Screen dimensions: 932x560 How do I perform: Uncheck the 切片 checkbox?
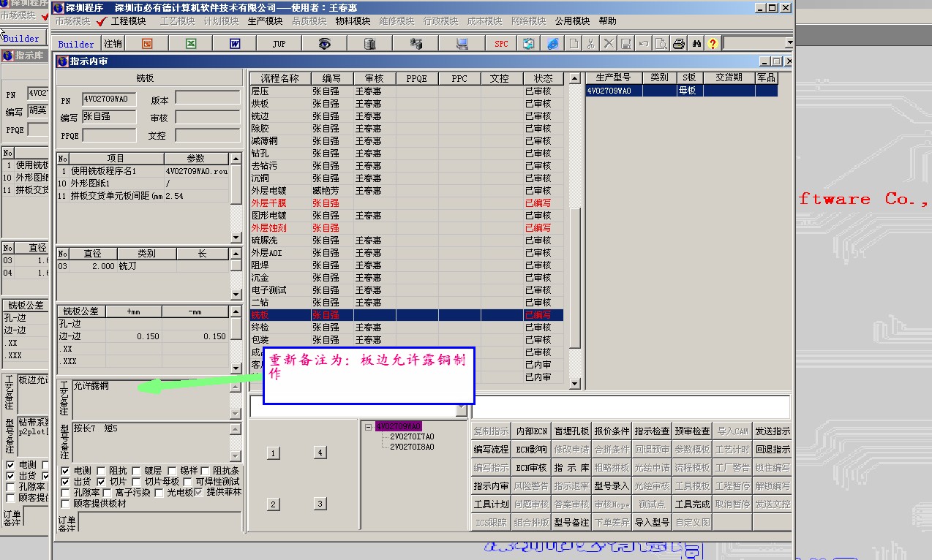[101, 483]
